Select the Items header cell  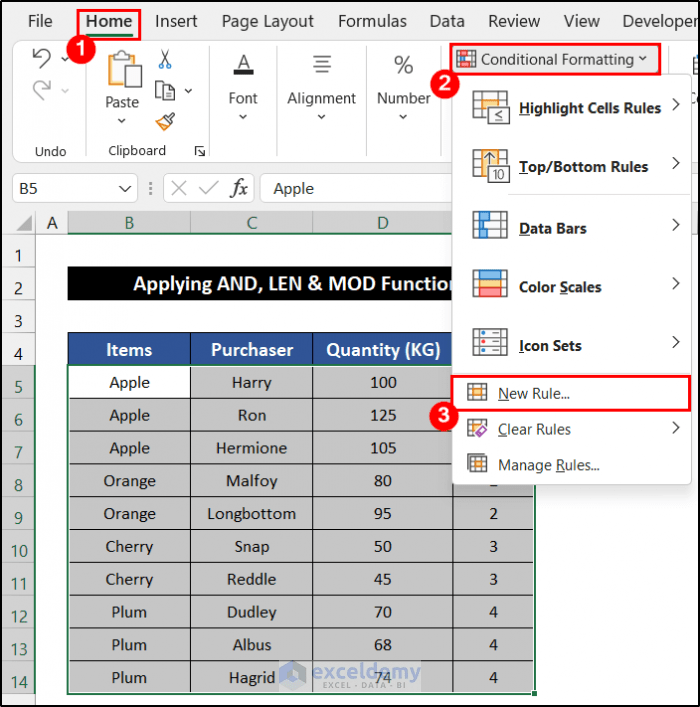[129, 349]
